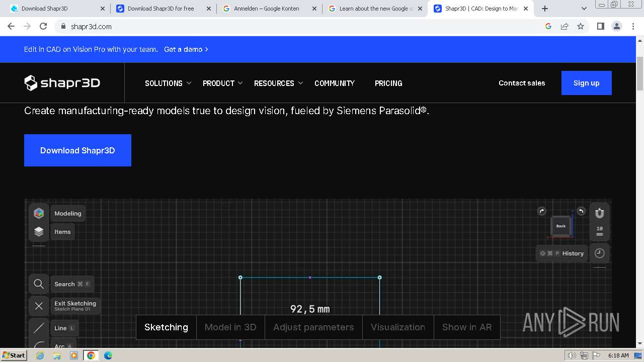Open the History clock icon
This screenshot has height=362, width=644.
(599, 253)
